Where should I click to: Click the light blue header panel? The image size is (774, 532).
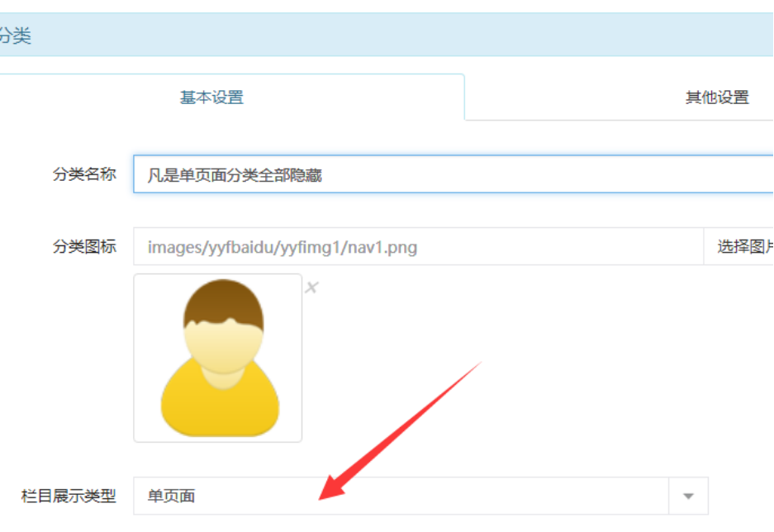coord(387,35)
